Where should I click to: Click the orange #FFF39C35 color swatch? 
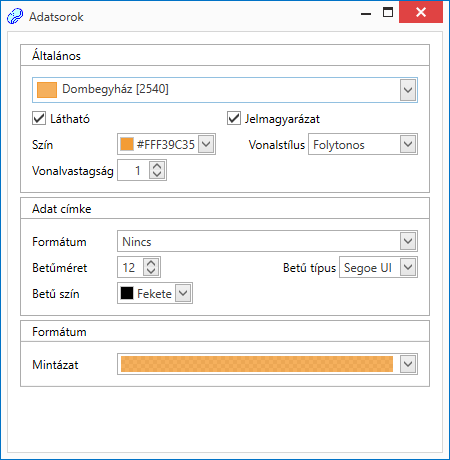tap(127, 144)
